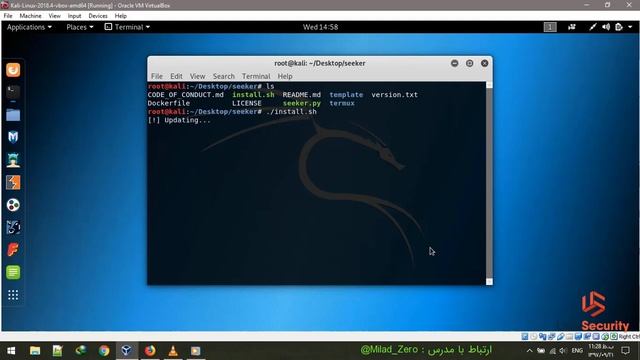Launch Armitage from the Kali dock
640x360 pixels.
(x=13, y=160)
